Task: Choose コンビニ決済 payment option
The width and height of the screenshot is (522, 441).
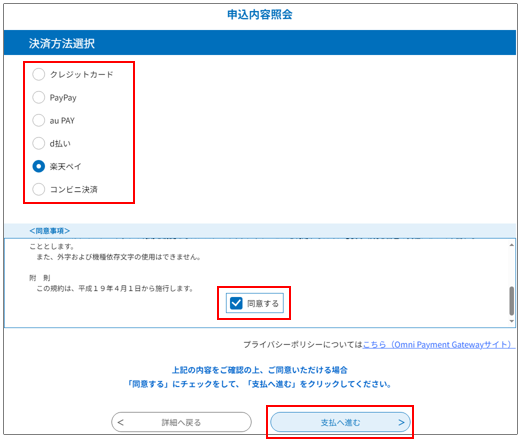Action: click(39, 189)
